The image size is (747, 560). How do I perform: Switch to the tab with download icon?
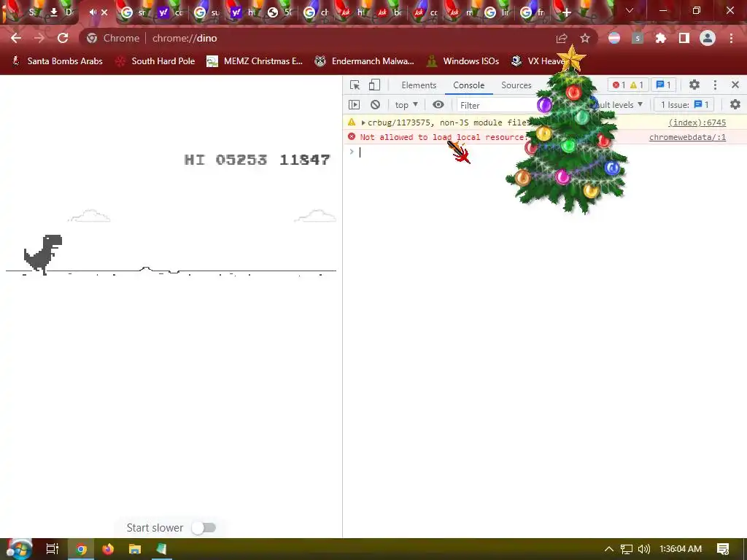61,13
